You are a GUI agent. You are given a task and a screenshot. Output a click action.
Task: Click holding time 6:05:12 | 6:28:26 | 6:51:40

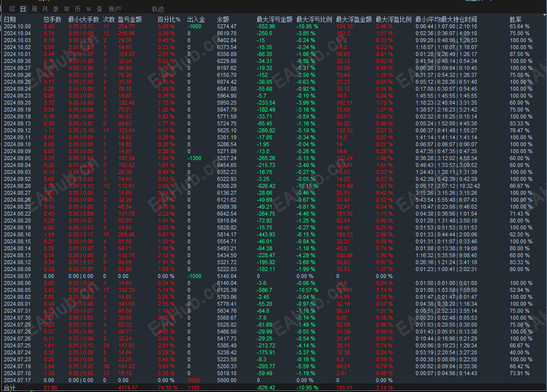[x=446, y=82]
